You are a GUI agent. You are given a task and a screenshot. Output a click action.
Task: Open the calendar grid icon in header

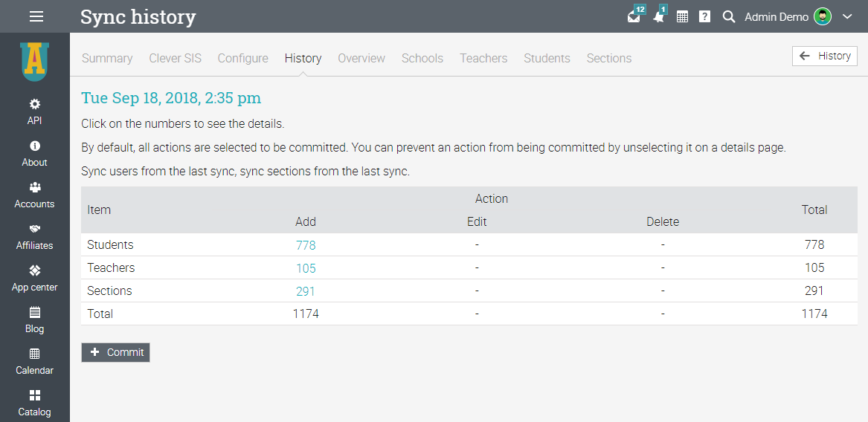682,16
